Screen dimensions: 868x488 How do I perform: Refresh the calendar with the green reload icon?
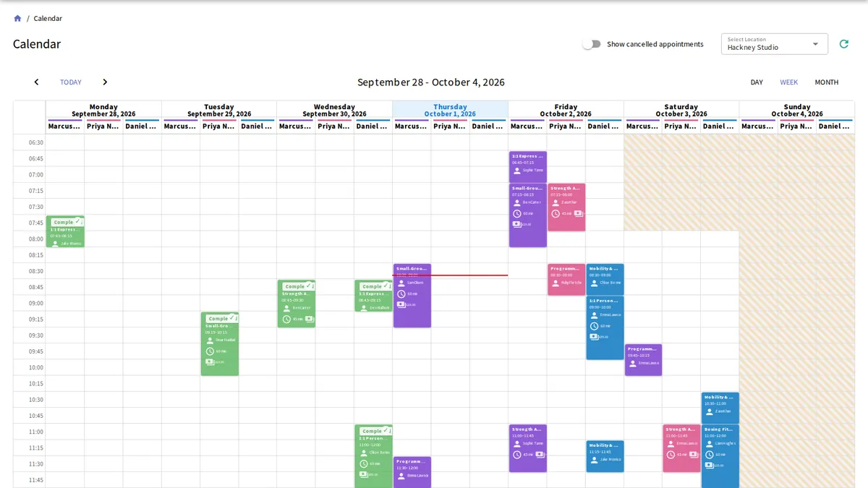click(x=843, y=44)
